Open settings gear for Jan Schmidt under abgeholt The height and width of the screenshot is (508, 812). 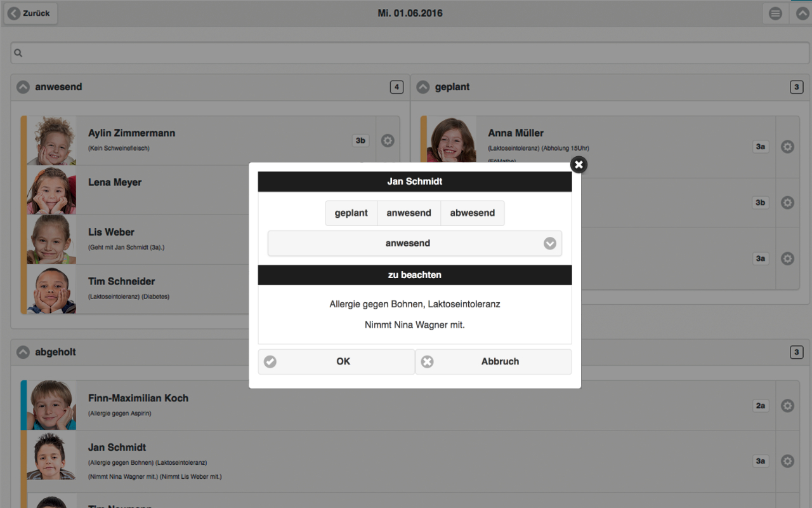tap(787, 460)
